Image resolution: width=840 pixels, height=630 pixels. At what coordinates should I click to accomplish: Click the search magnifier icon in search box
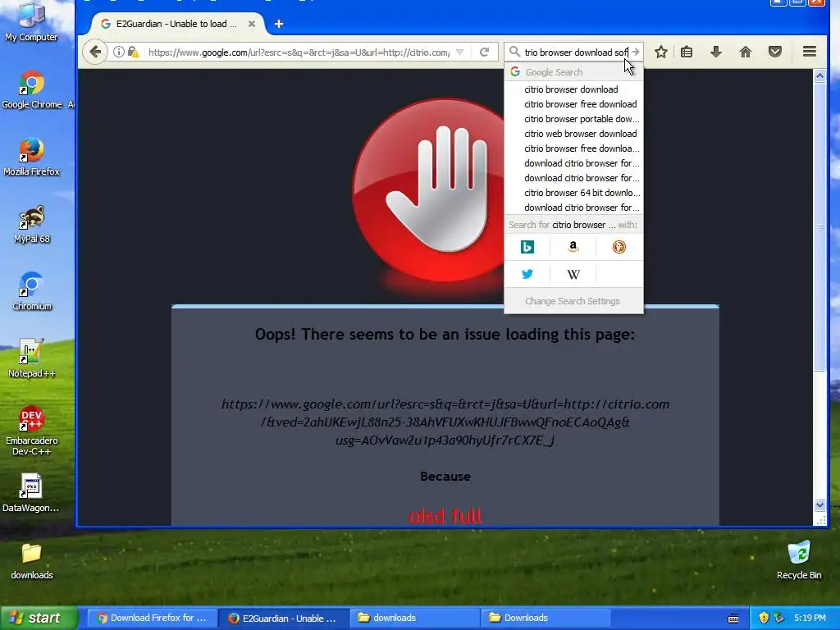click(x=514, y=52)
